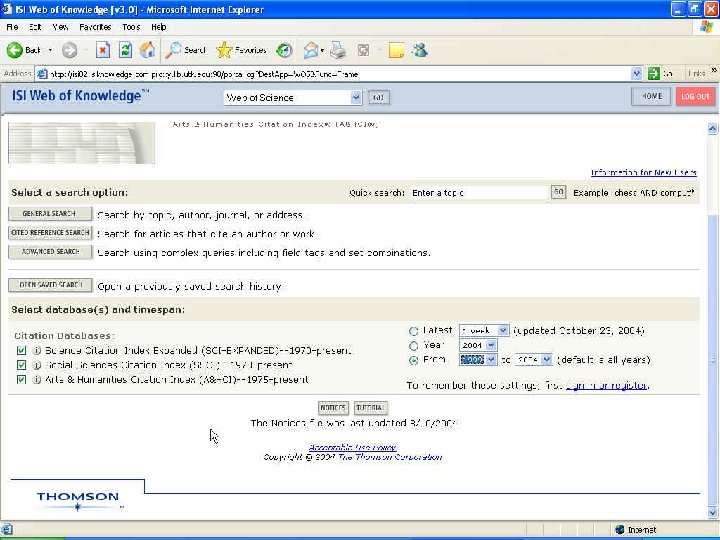Open the Messenger people toolbar icon

tap(420, 50)
